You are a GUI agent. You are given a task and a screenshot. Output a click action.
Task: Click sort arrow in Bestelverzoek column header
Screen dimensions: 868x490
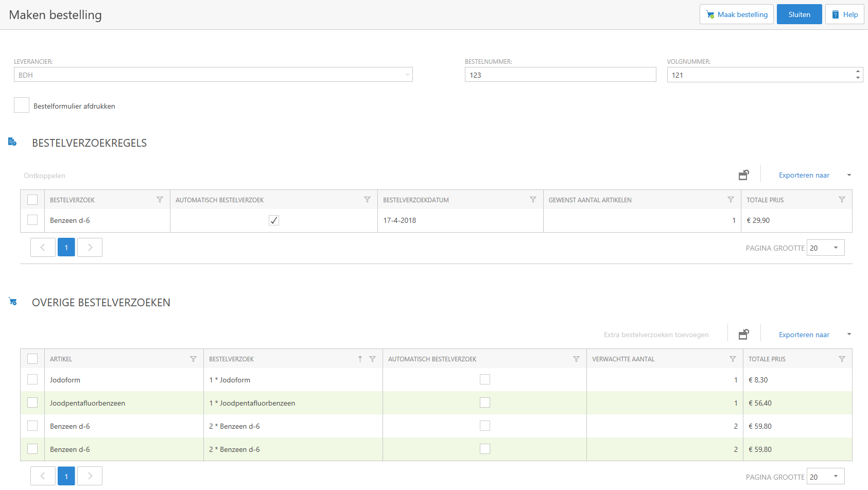[x=360, y=359]
